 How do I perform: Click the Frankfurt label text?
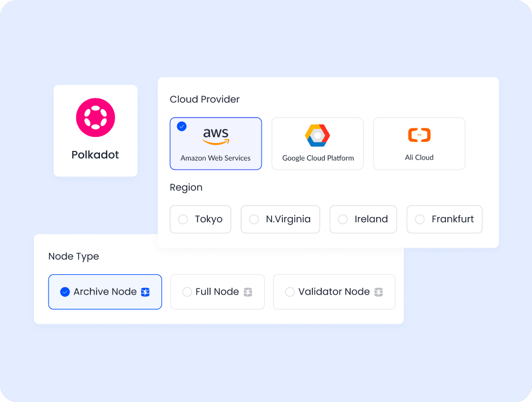pos(452,219)
